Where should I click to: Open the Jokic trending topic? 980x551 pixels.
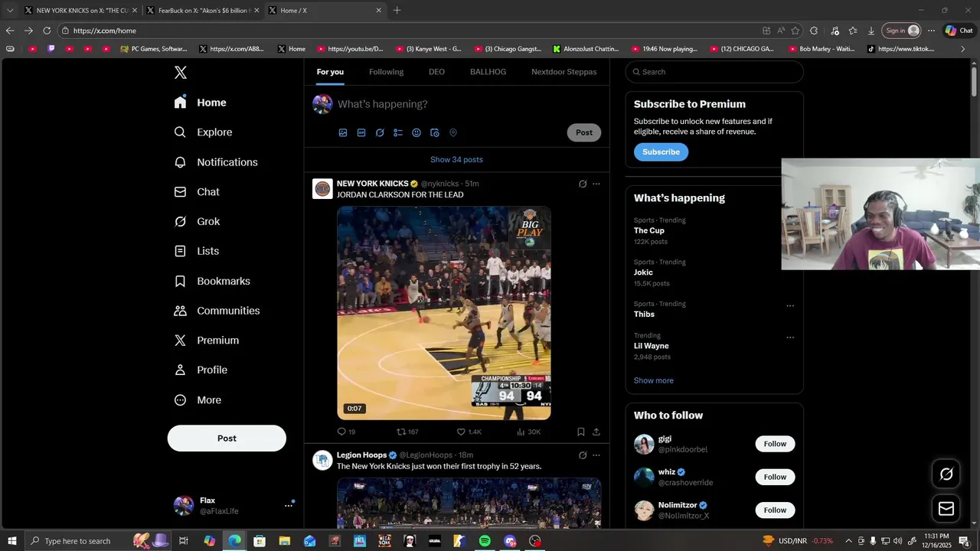click(643, 272)
